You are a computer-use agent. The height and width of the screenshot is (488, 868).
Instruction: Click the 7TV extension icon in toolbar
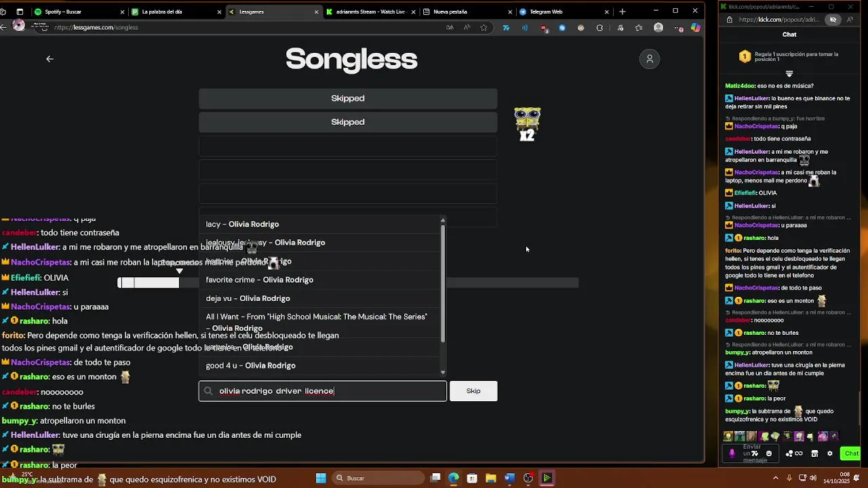(506, 28)
